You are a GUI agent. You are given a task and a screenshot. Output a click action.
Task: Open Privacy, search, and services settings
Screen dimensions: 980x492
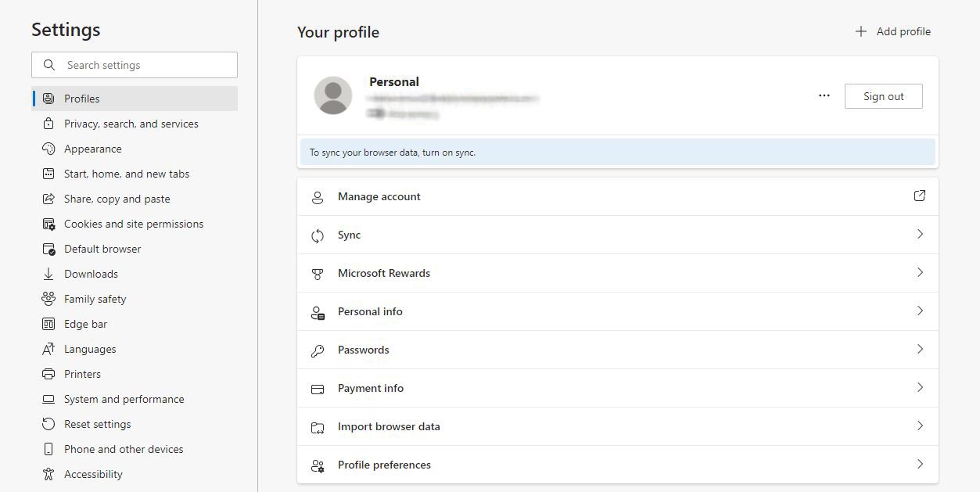[x=131, y=124]
